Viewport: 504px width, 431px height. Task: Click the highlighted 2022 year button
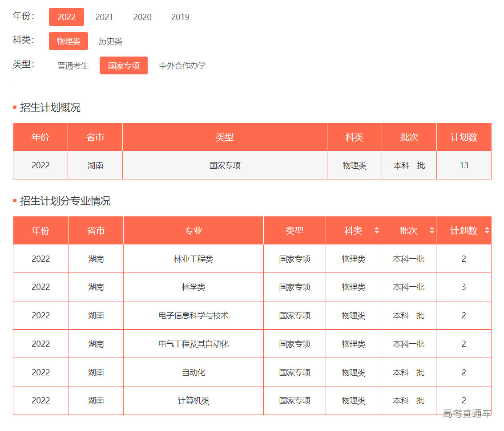66,17
